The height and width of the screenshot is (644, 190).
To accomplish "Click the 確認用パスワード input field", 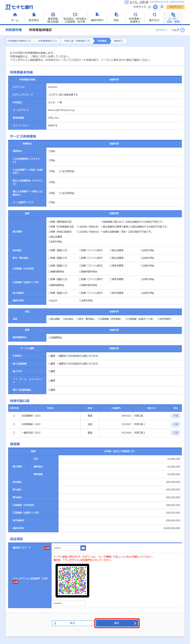I will click(66, 548).
